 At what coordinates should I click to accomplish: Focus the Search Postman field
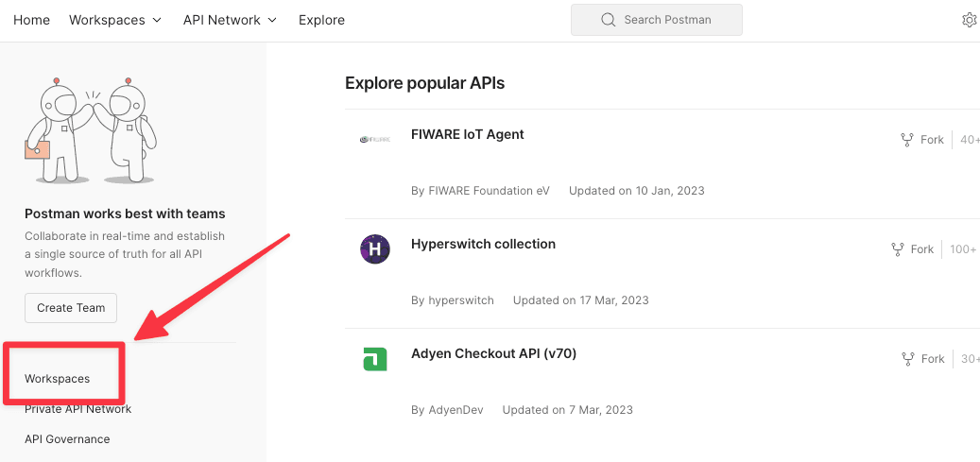pyautogui.click(x=656, y=20)
